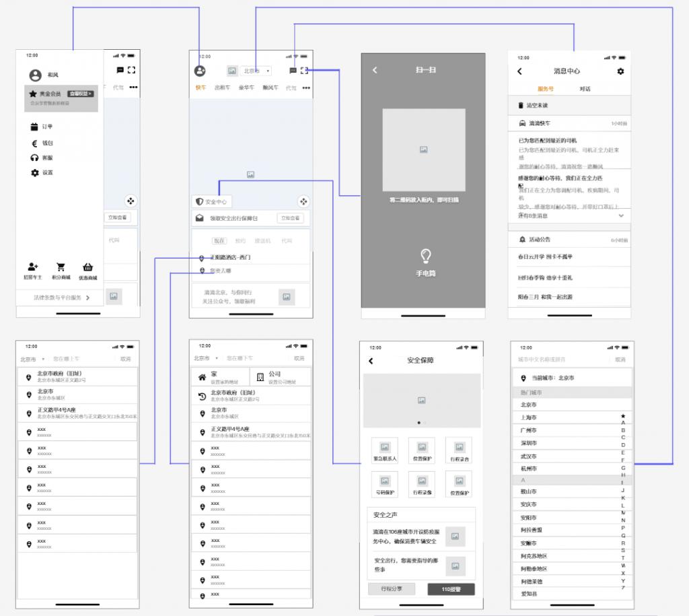Open settings gear in 消息中心 header

(x=620, y=71)
